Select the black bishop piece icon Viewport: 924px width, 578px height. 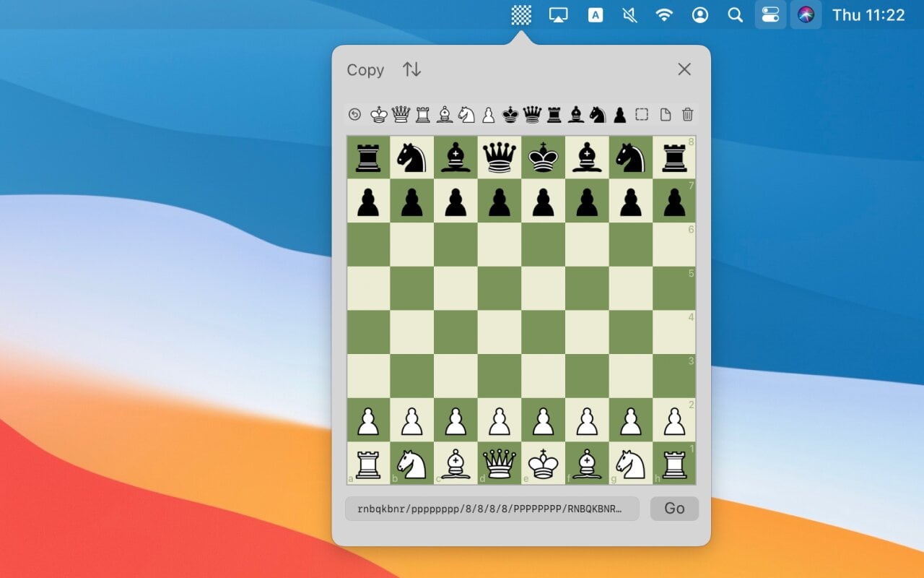tap(575, 114)
